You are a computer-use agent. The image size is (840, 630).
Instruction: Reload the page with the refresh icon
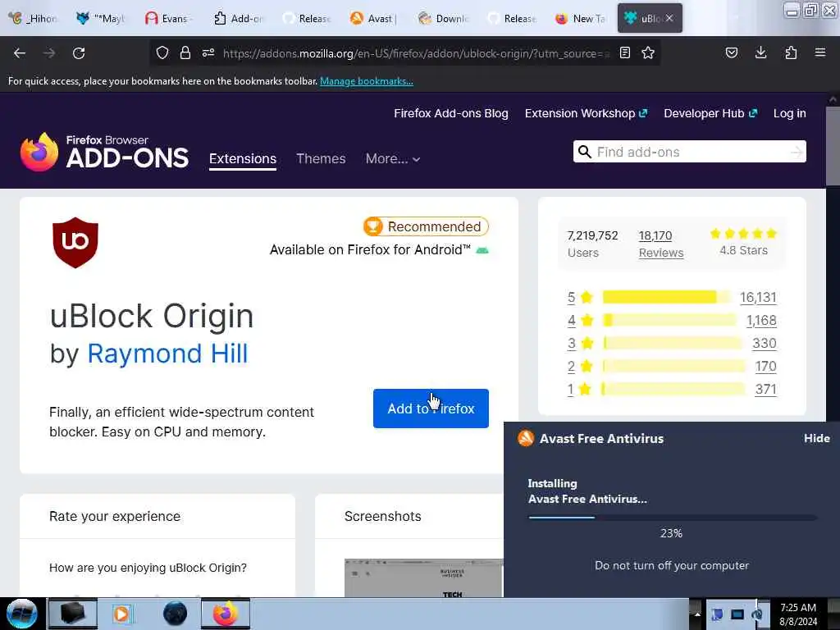79,53
